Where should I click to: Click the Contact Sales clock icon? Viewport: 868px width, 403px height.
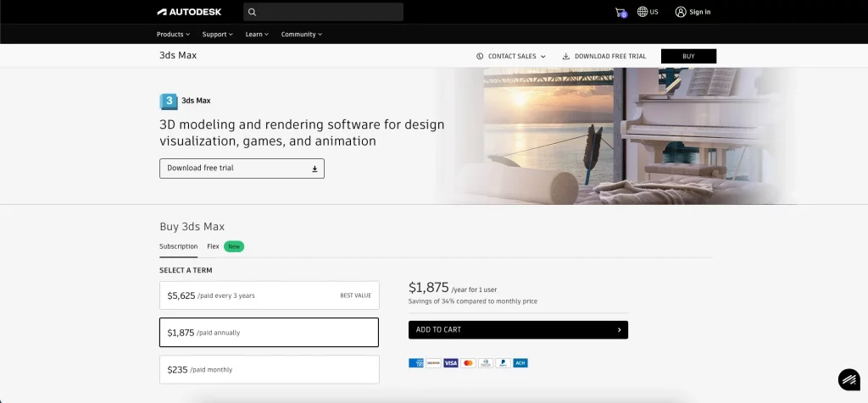coord(480,57)
